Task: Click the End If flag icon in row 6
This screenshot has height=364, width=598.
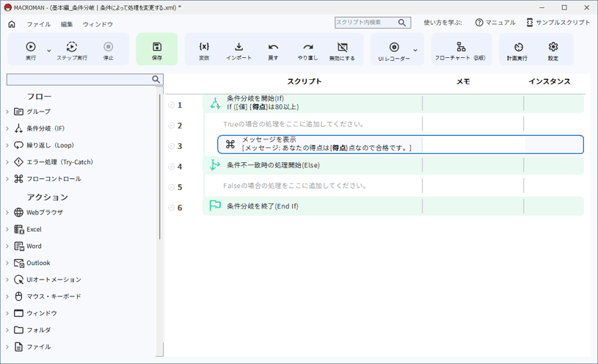Action: tap(215, 205)
